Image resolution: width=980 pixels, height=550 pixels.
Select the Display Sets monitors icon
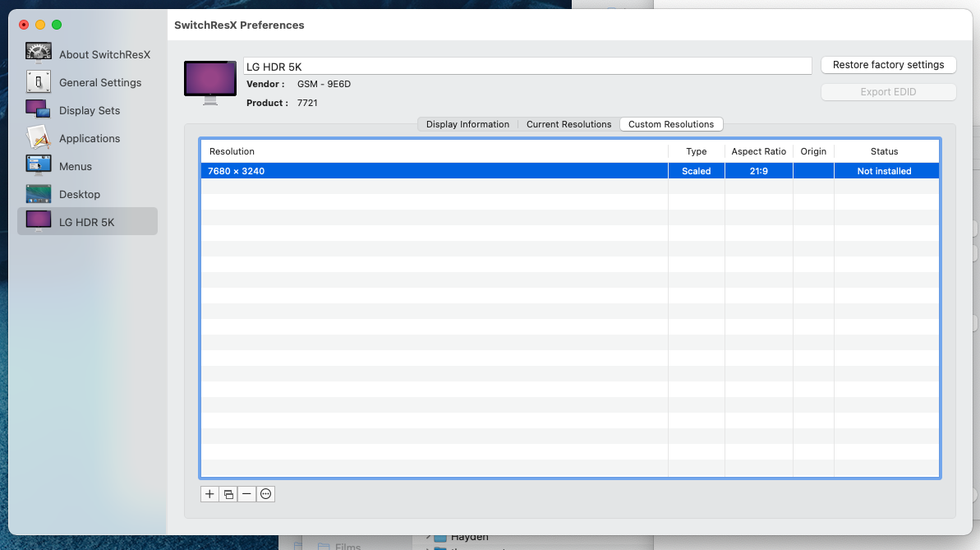click(38, 109)
